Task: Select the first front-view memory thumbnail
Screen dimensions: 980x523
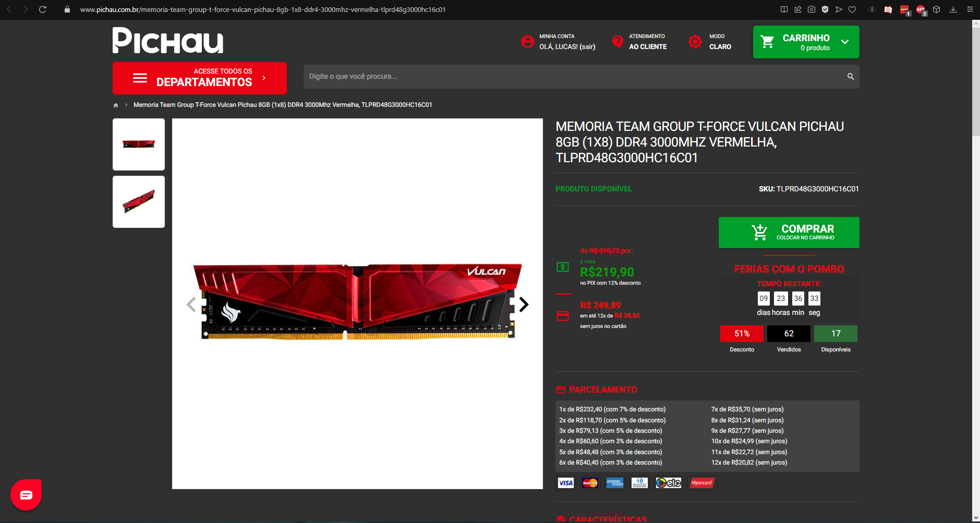Action: pos(139,144)
